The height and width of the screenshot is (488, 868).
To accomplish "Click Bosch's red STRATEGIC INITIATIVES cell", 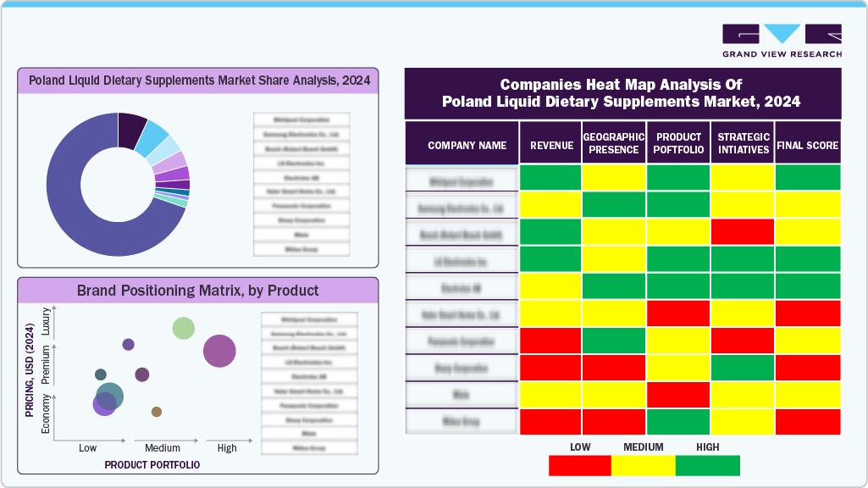I will point(743,232).
